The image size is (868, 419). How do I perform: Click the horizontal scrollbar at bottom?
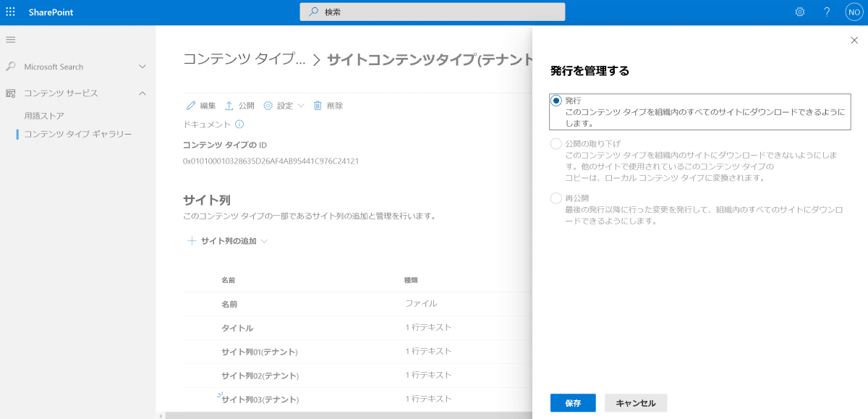(x=347, y=415)
